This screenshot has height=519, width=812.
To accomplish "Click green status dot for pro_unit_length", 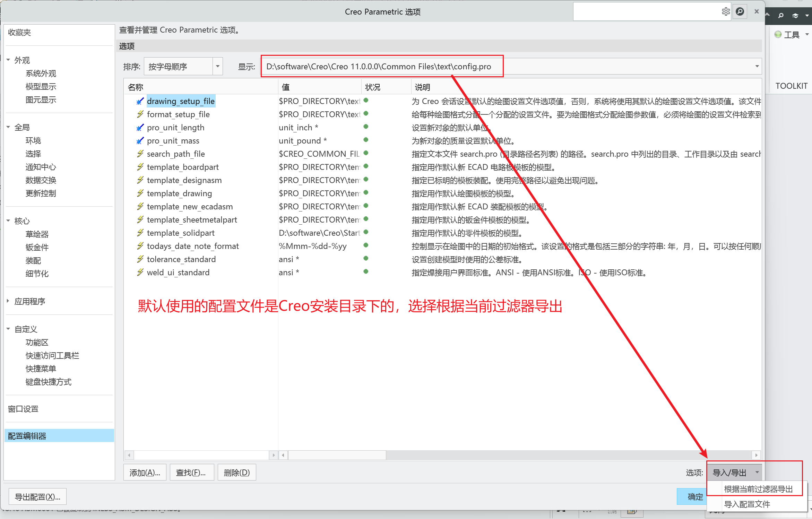I will pos(366,127).
